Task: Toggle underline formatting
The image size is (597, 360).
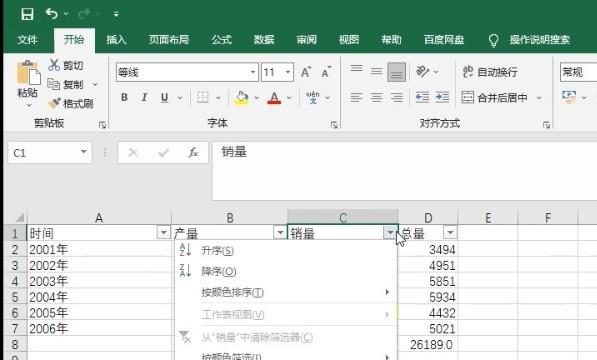Action: [164, 98]
